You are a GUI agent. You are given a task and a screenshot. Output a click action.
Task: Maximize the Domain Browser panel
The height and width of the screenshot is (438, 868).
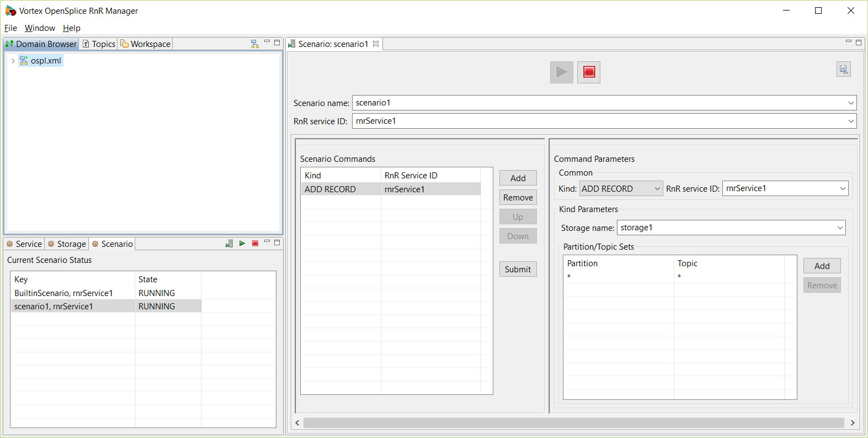(277, 42)
